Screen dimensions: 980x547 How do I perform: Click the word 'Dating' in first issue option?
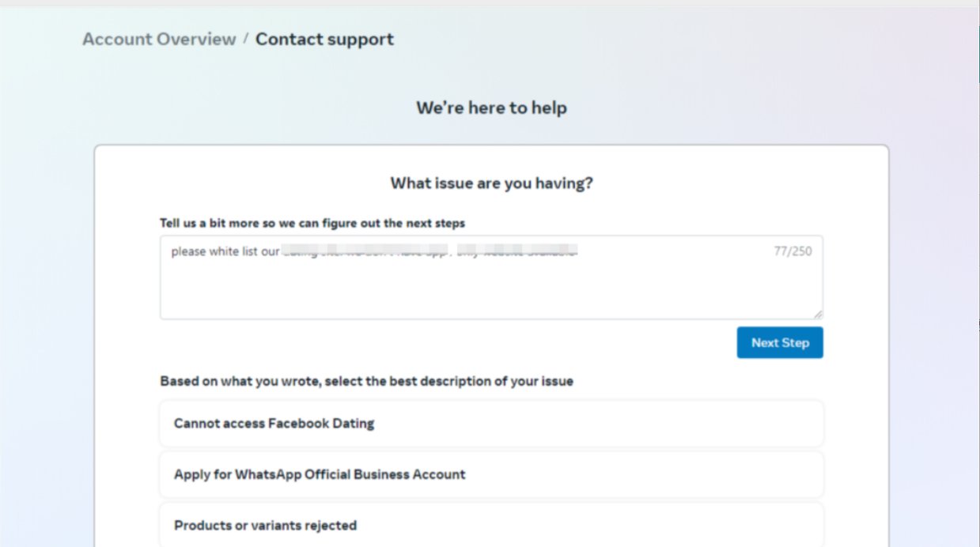click(353, 424)
